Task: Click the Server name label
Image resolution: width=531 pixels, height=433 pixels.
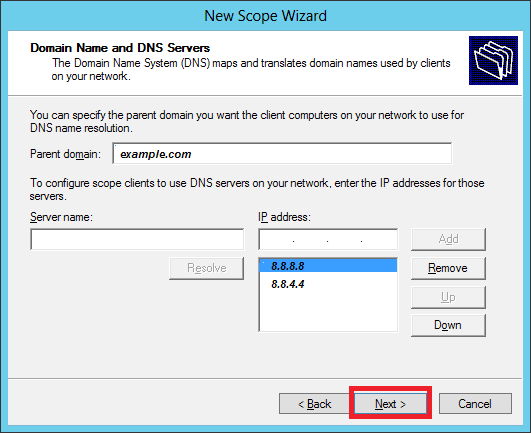Action: tap(61, 217)
